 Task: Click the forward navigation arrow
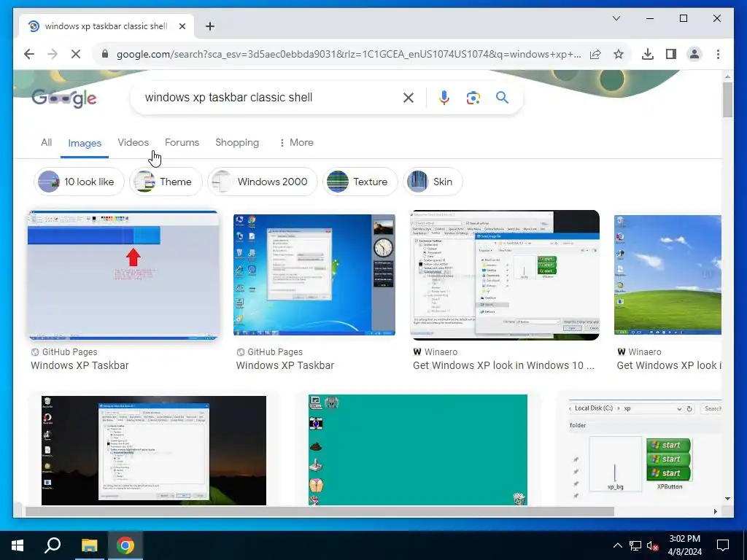pyautogui.click(x=53, y=54)
